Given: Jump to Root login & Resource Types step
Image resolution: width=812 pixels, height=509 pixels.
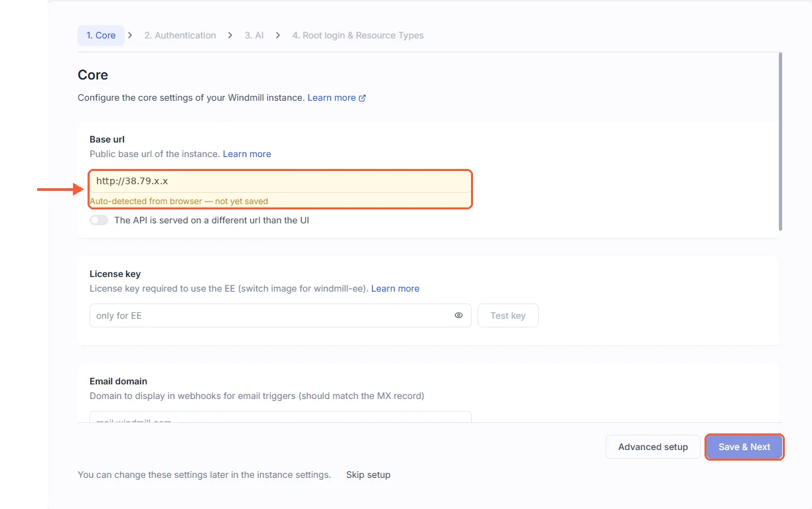Looking at the screenshot, I should 358,35.
